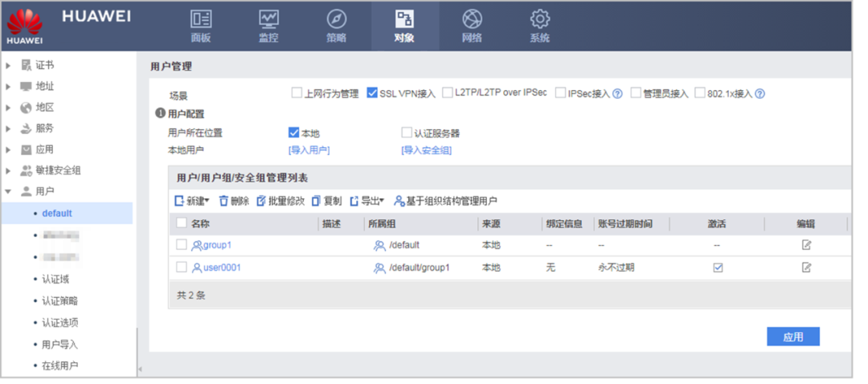Click the info icon beside 用户配置
The width and height of the screenshot is (868, 384).
click(161, 113)
